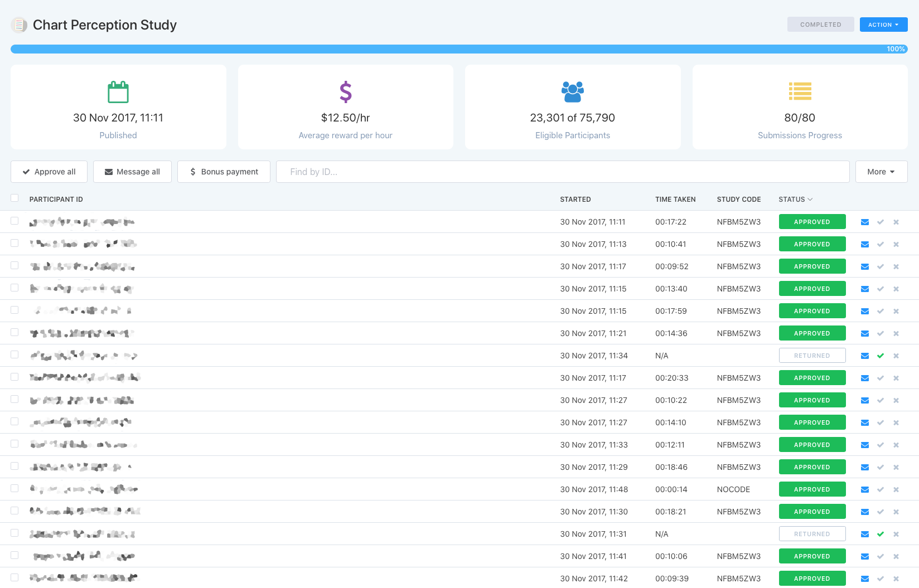Screen dimensions: 919x588
Task: Open the Action dropdown menu
Action: coord(883,25)
